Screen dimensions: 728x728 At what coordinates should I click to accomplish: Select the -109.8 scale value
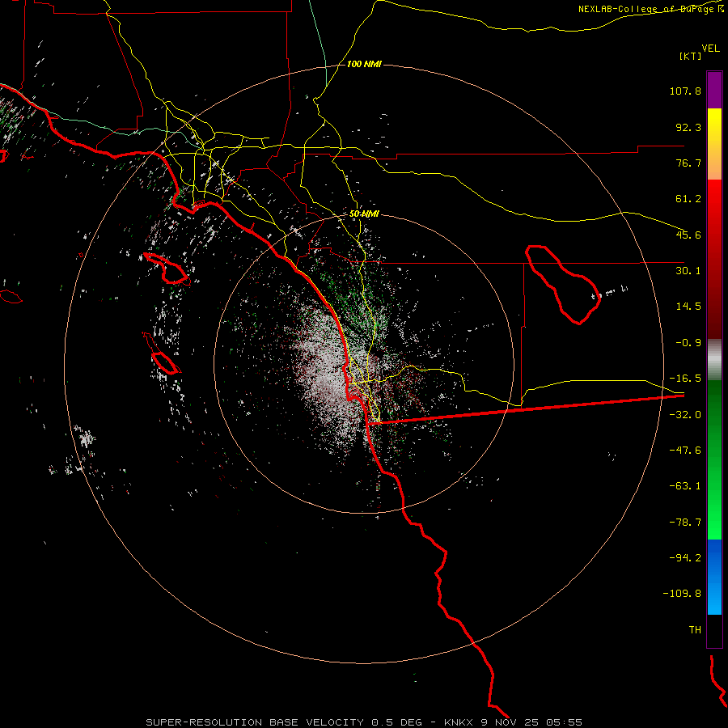click(682, 594)
